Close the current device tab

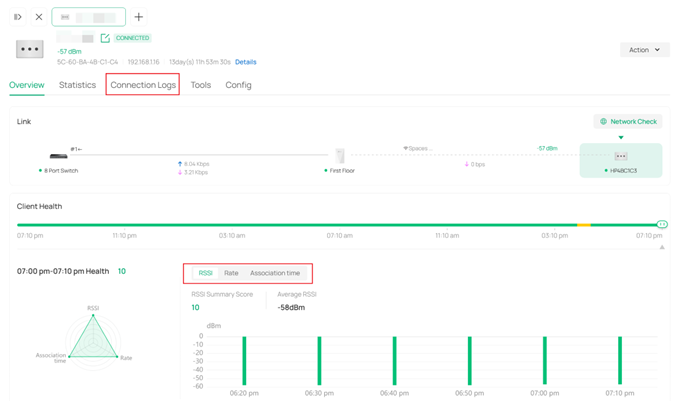tap(39, 17)
